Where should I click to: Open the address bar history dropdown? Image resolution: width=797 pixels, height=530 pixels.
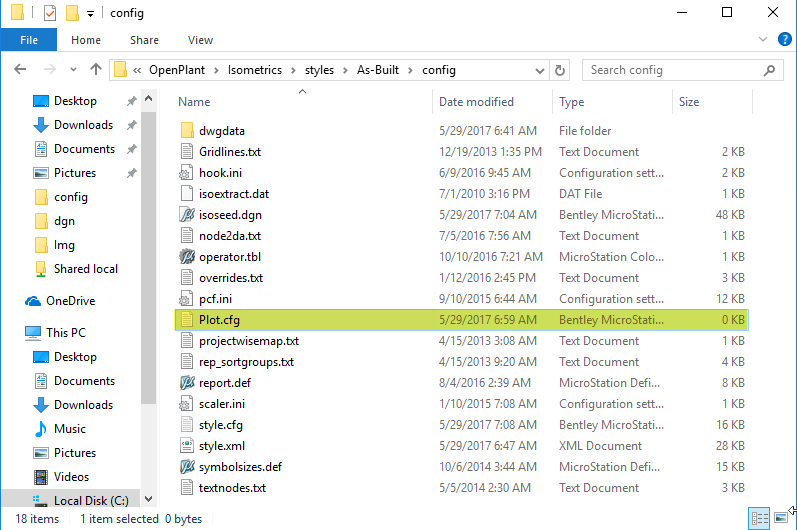point(540,71)
